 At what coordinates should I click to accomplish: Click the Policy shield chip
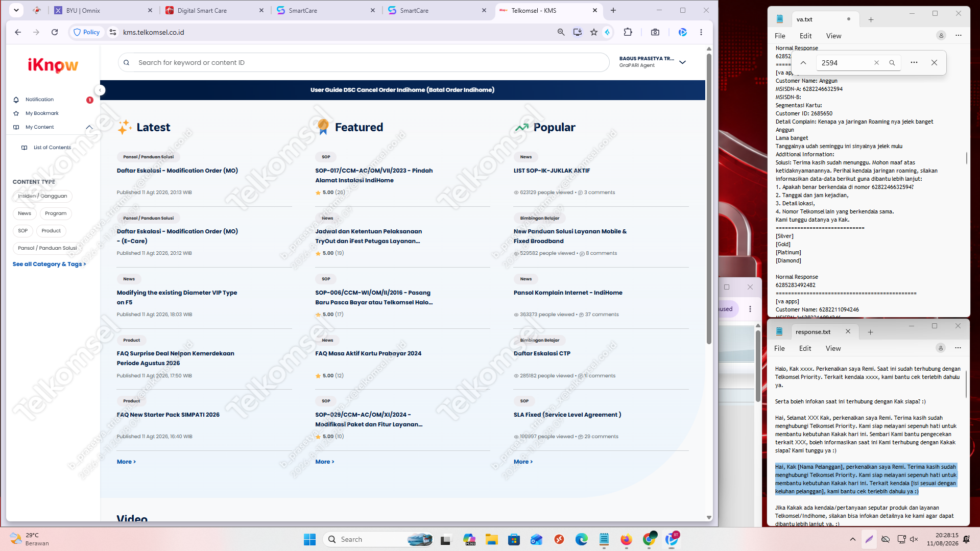coord(87,32)
